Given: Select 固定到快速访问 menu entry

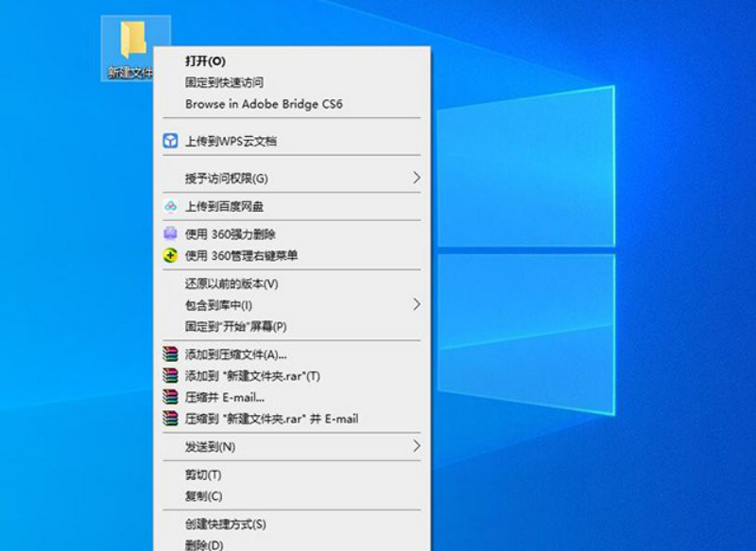Looking at the screenshot, I should [224, 83].
